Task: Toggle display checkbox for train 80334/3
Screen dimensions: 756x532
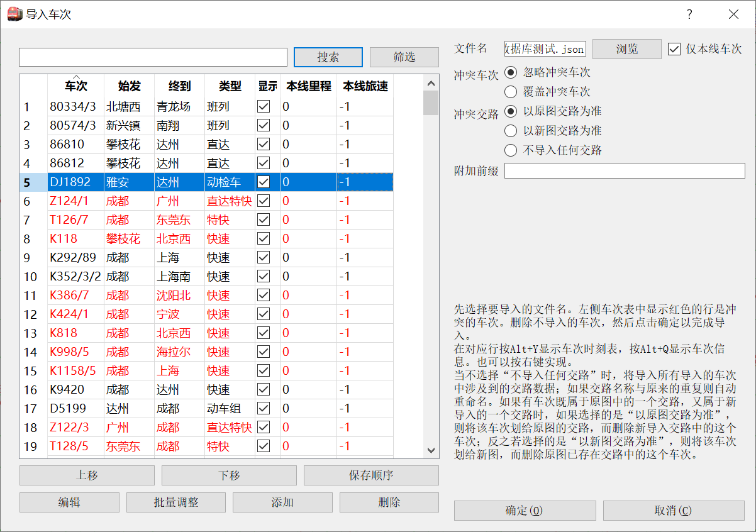Action: [x=264, y=107]
